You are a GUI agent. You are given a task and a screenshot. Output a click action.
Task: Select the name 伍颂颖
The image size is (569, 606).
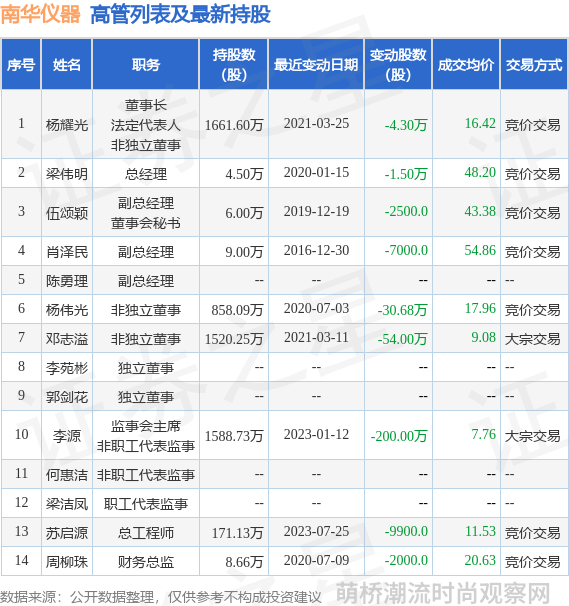[67, 213]
